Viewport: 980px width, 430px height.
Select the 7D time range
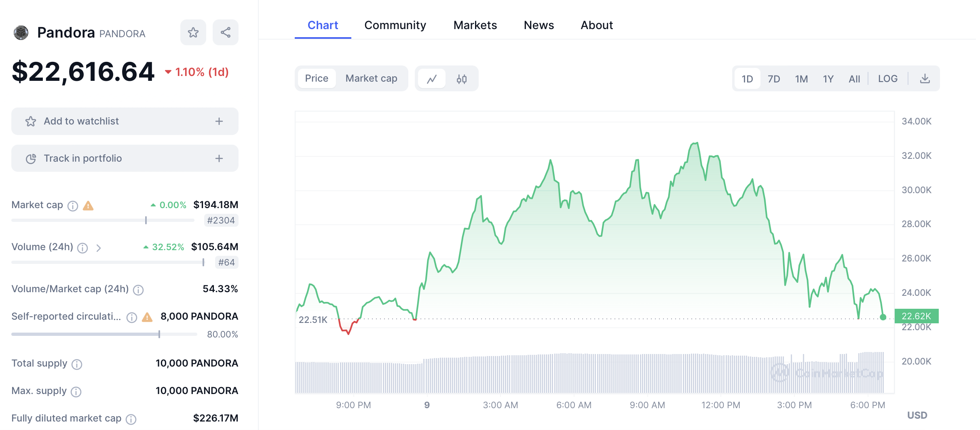[773, 79]
